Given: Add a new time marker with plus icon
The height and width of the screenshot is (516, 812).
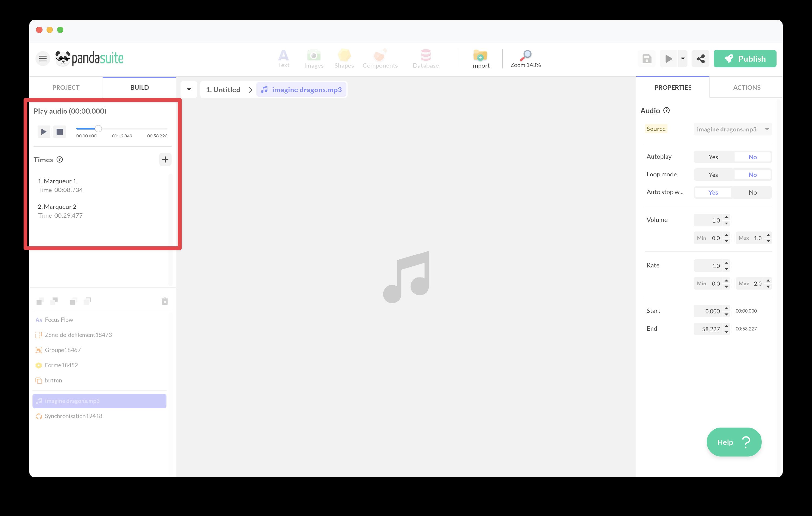Looking at the screenshot, I should pos(165,159).
